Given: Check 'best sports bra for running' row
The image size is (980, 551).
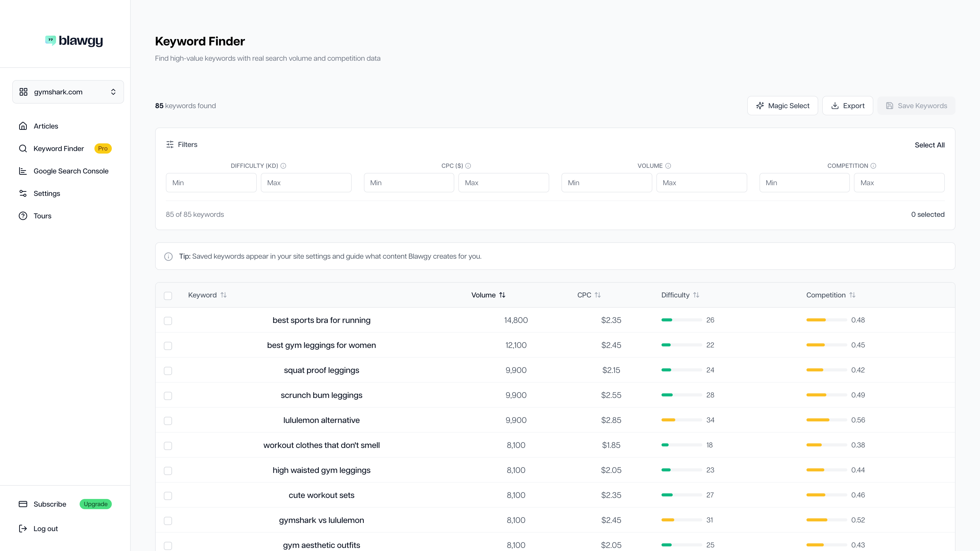Looking at the screenshot, I should (168, 321).
